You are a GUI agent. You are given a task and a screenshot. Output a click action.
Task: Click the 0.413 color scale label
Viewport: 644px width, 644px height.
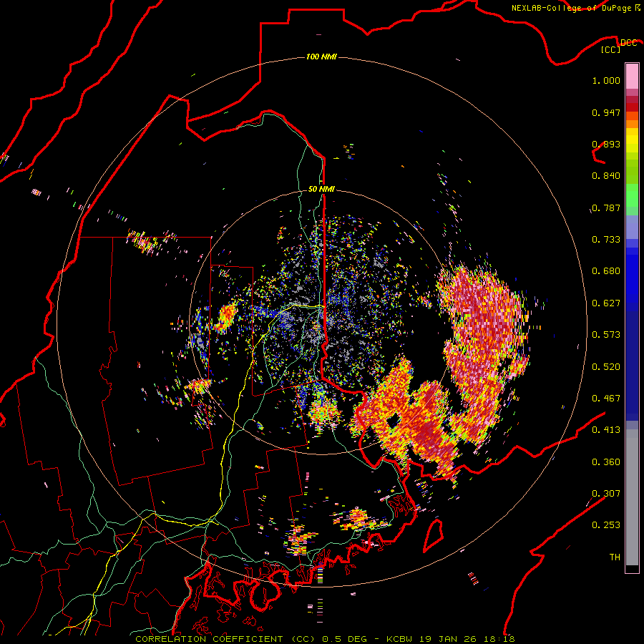pos(606,430)
